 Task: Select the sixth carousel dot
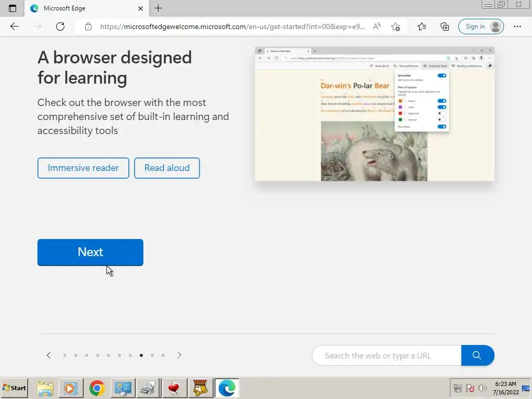(x=119, y=355)
